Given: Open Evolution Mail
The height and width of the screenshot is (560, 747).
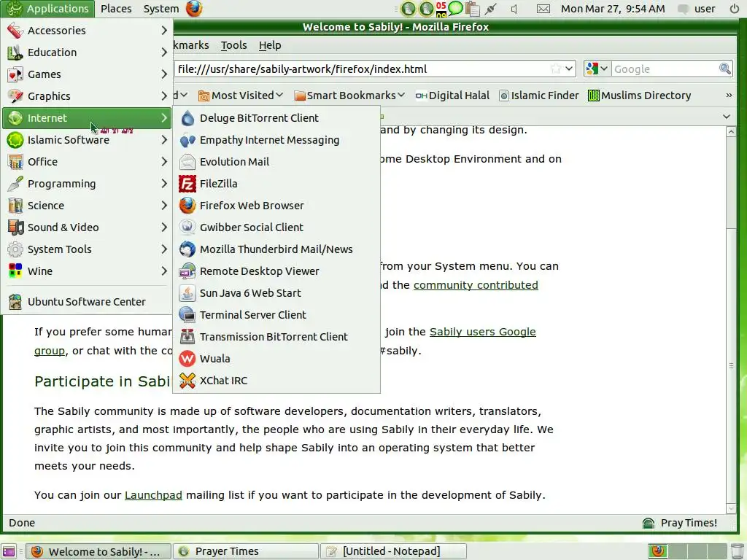Looking at the screenshot, I should (276, 162).
